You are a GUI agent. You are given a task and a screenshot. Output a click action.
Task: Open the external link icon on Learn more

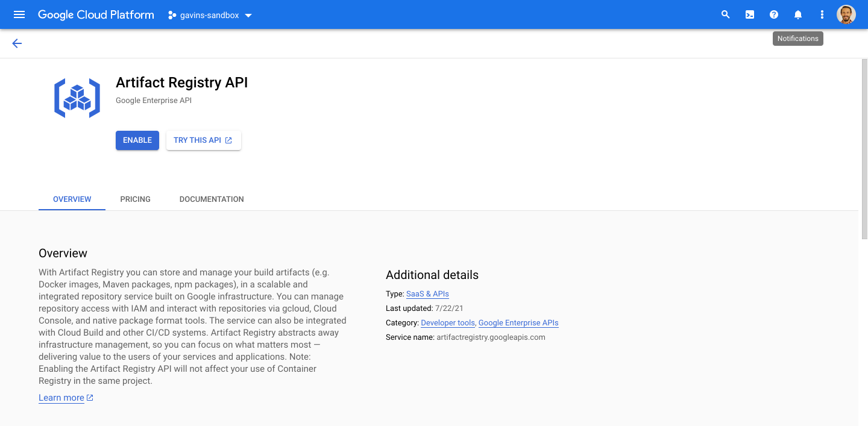click(90, 397)
